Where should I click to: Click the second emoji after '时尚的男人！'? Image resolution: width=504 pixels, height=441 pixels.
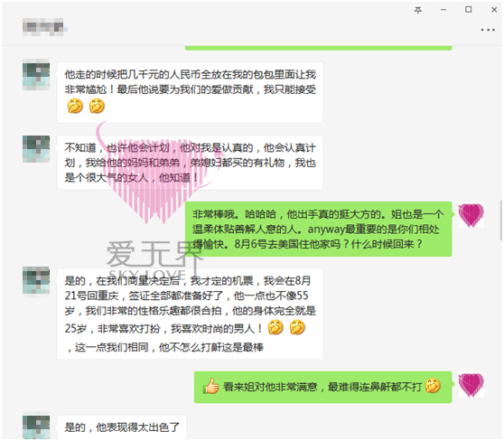pyautogui.click(x=297, y=327)
